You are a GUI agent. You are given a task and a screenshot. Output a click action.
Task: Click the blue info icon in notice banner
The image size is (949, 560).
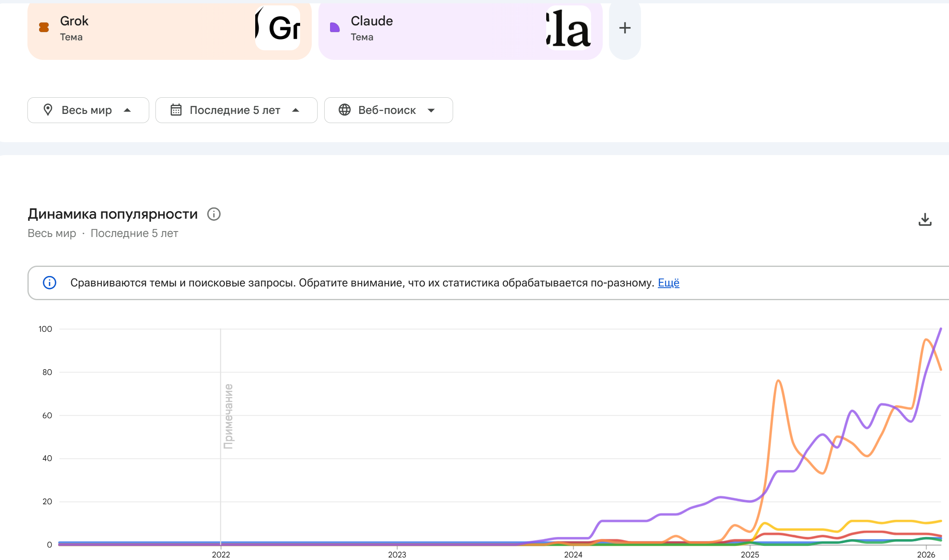49,283
